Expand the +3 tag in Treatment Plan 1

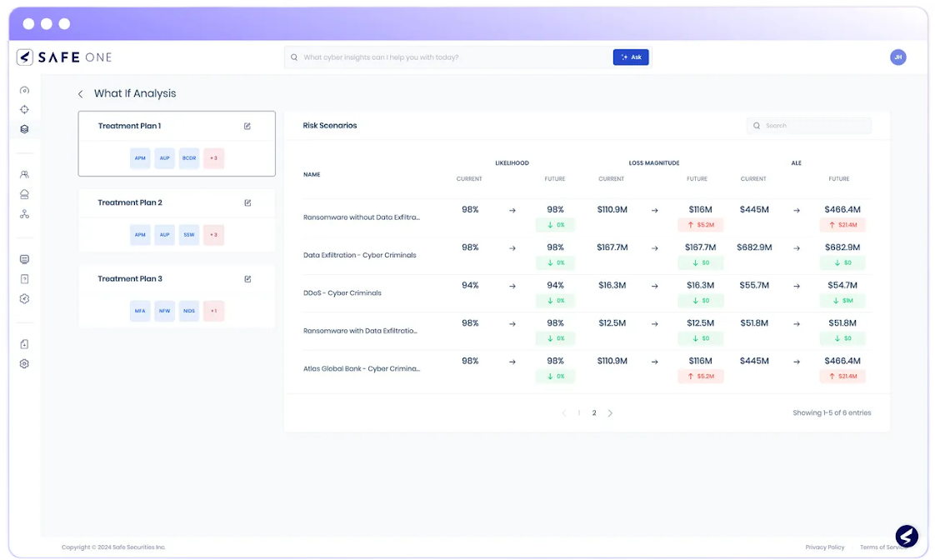pyautogui.click(x=213, y=158)
